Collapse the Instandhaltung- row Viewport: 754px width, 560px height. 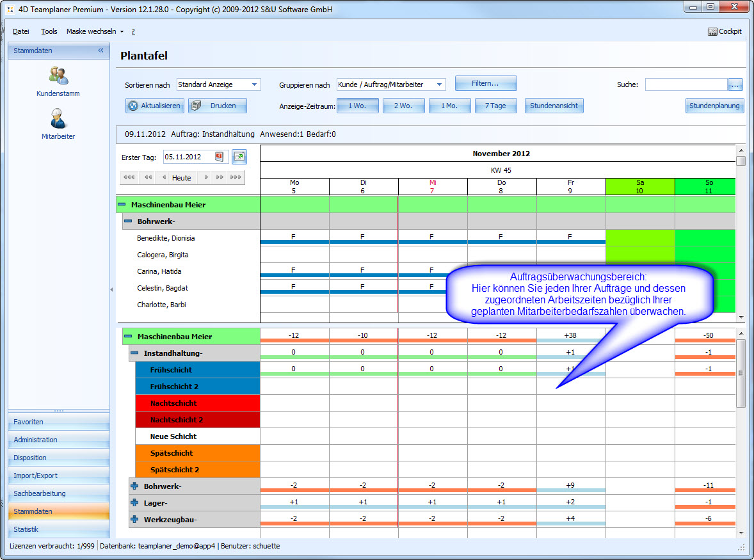(x=134, y=353)
